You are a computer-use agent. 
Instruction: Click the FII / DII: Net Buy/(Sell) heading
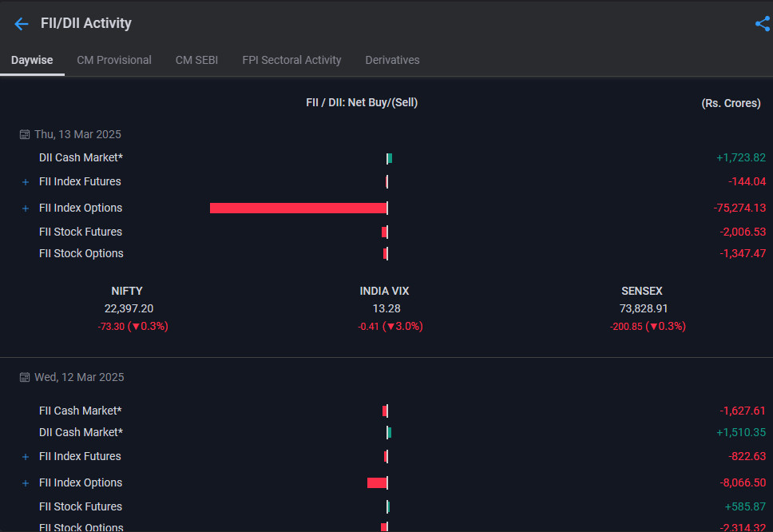coord(362,102)
